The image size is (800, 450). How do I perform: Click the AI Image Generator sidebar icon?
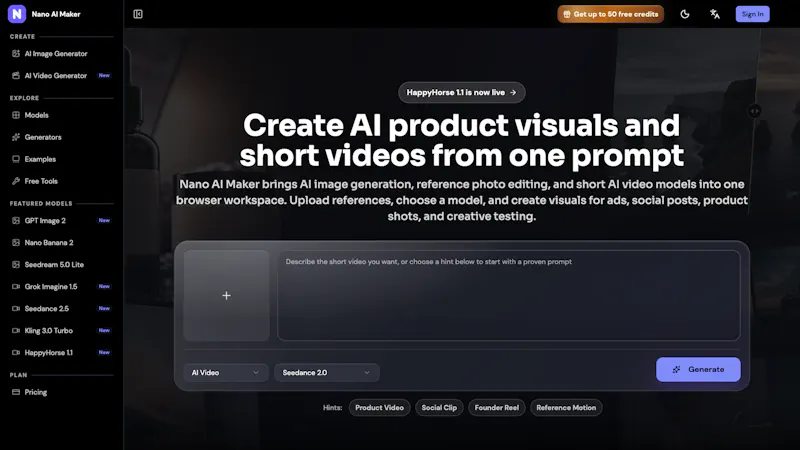(16, 54)
